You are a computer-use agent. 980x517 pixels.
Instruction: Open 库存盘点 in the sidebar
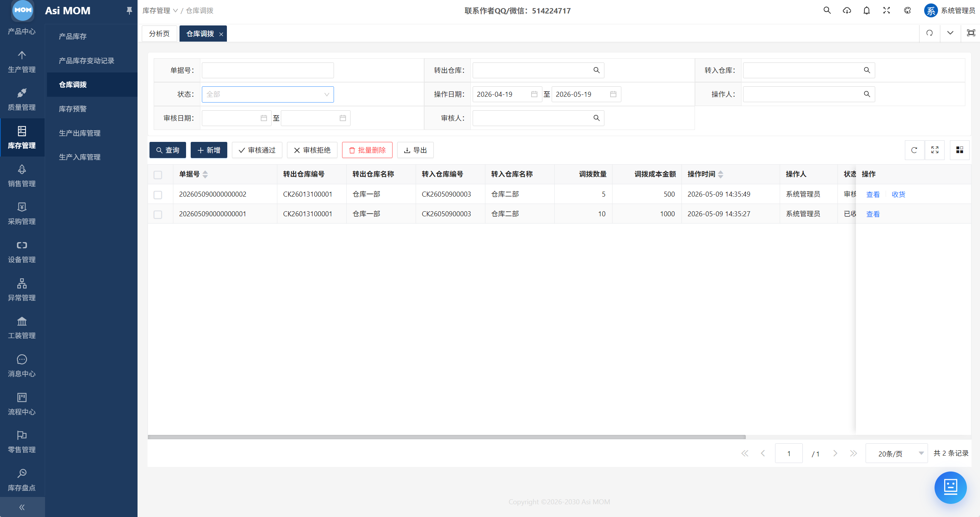[22, 480]
